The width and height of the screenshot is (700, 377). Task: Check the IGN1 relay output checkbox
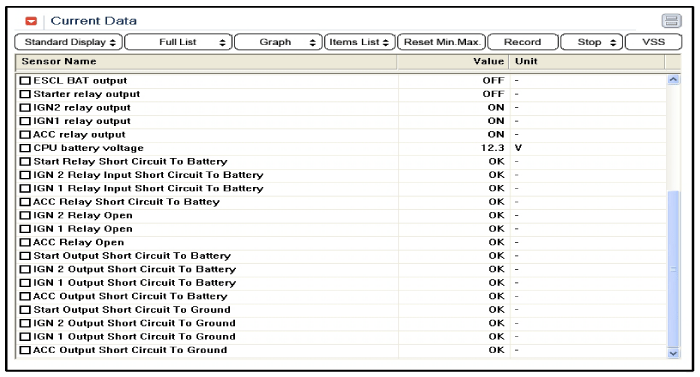coord(25,121)
